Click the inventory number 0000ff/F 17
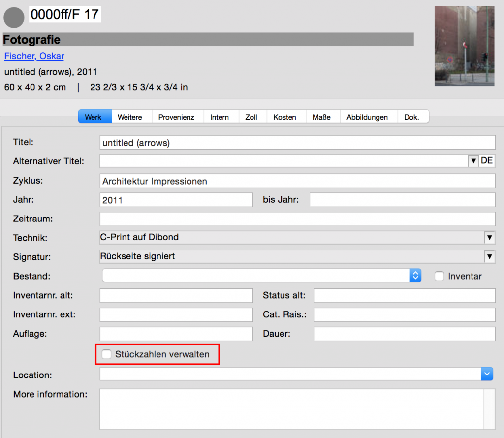 [x=64, y=14]
